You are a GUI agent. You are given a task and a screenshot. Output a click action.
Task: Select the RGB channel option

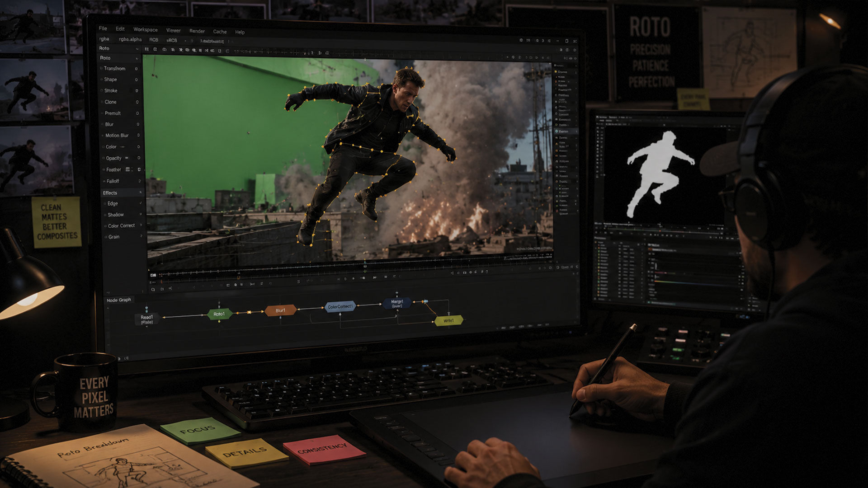[154, 40]
